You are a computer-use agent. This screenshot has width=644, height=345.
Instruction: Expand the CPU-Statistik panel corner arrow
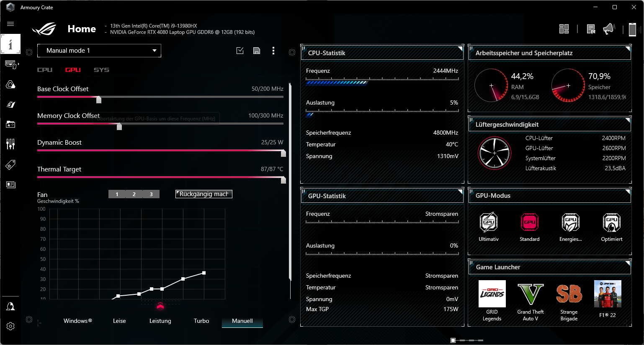click(460, 49)
